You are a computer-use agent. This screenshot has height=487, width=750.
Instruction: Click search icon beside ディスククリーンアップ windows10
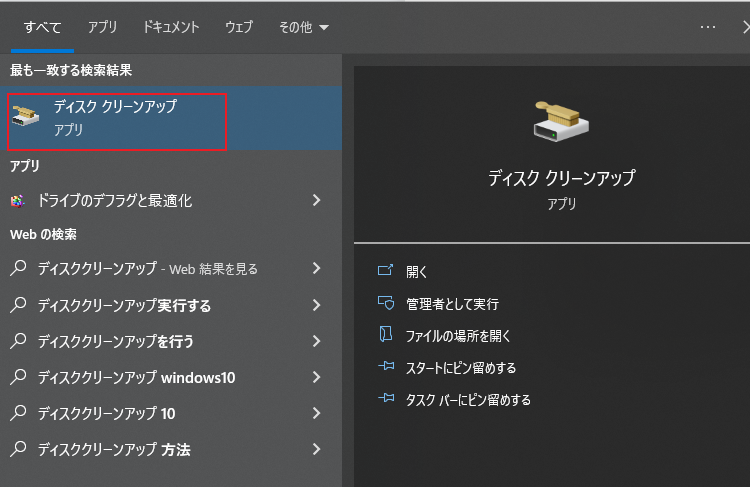(18, 377)
